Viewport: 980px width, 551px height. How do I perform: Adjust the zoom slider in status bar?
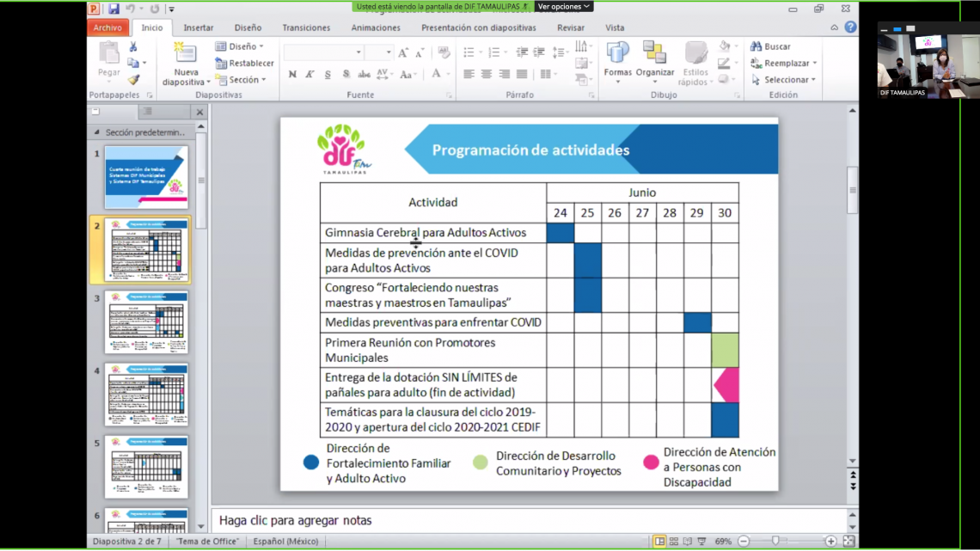[x=776, y=542]
